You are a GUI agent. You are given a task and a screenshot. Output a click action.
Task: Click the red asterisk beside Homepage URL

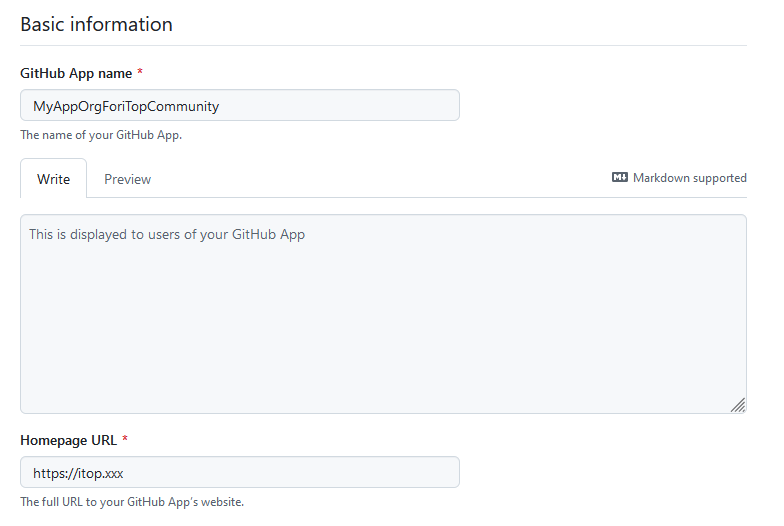pyautogui.click(x=126, y=440)
